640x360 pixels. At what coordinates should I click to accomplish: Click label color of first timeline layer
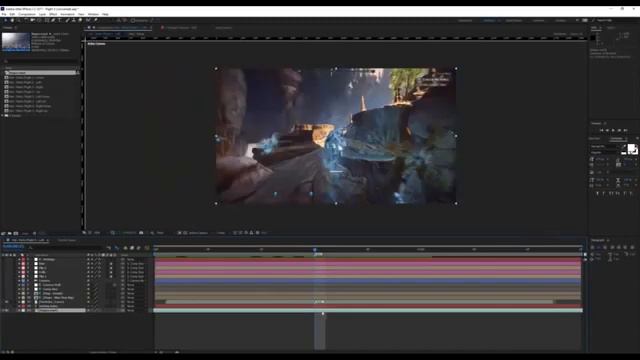[x=23, y=260]
